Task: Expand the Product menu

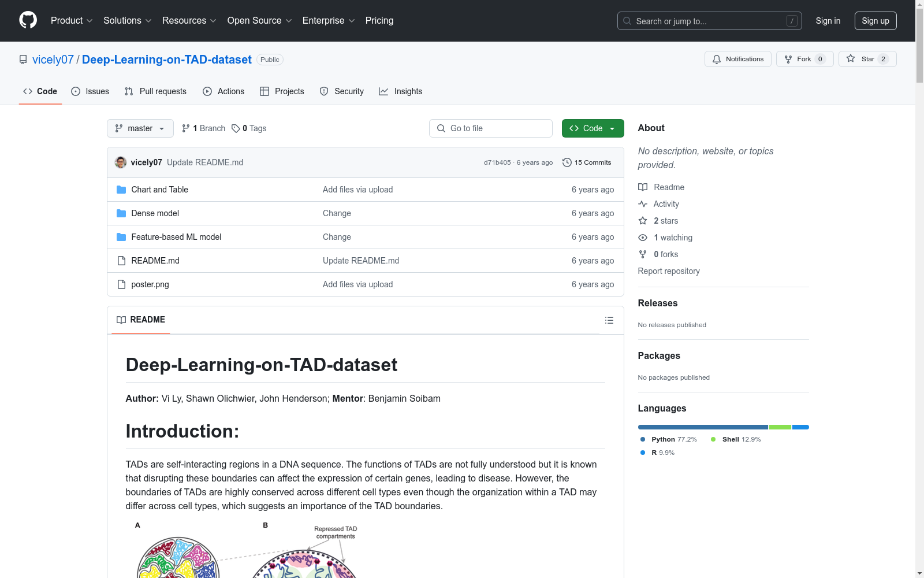Action: [72, 21]
